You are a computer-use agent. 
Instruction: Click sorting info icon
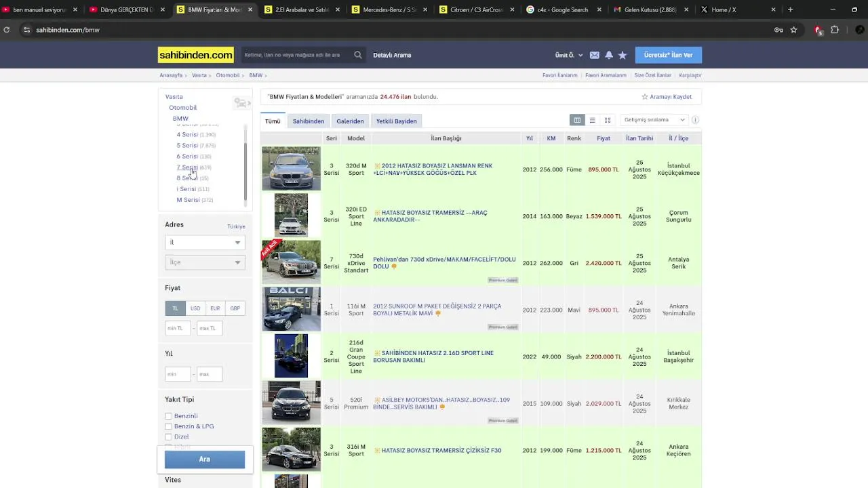coord(695,120)
